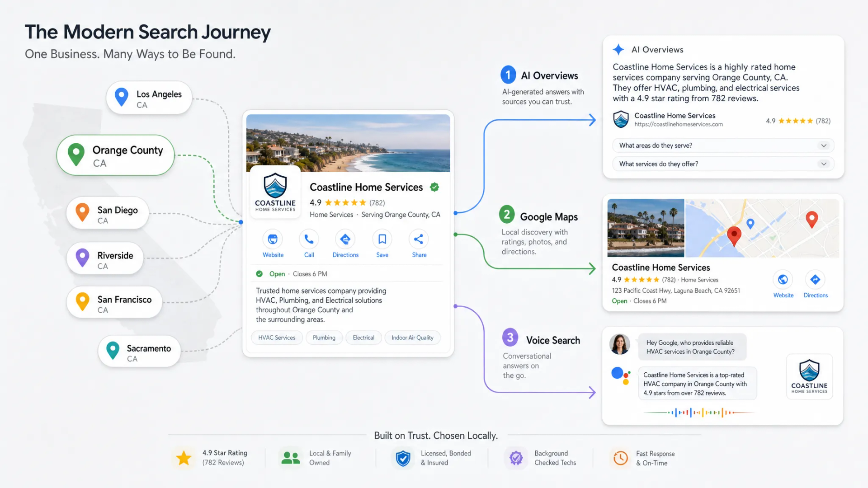Click the Website icon in Google Maps card
Screen dimensions: 868x488
click(x=783, y=280)
